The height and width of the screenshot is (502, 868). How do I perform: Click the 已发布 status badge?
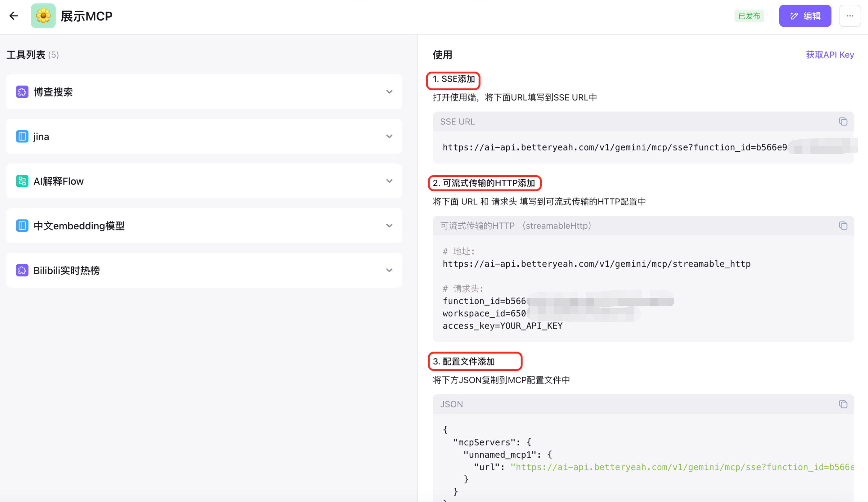pyautogui.click(x=749, y=16)
